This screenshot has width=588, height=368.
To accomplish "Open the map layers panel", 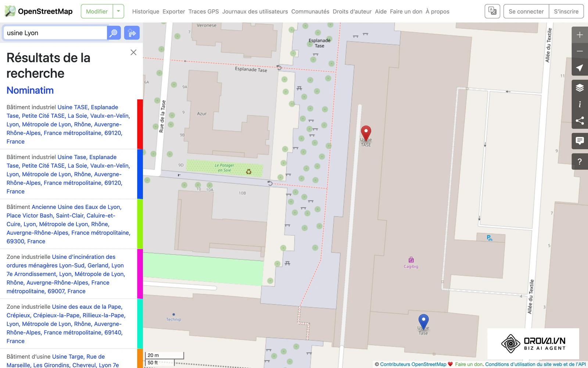I will pyautogui.click(x=580, y=88).
